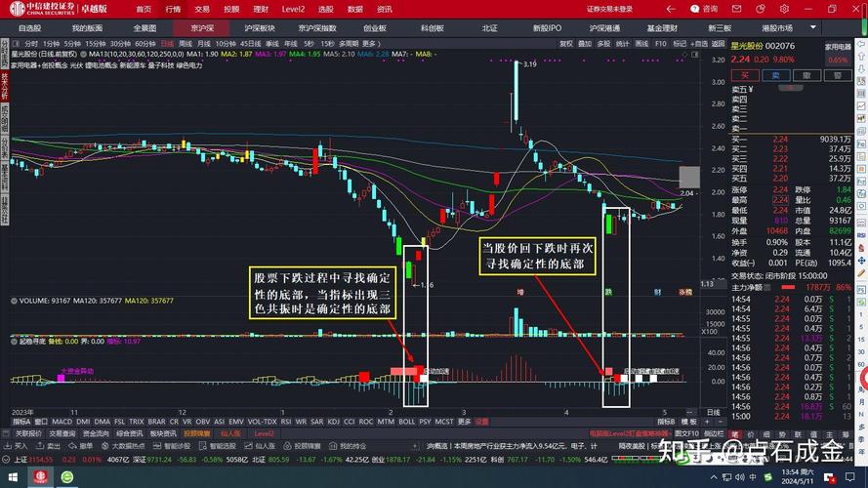Open Windows Start menu

[x=12, y=477]
